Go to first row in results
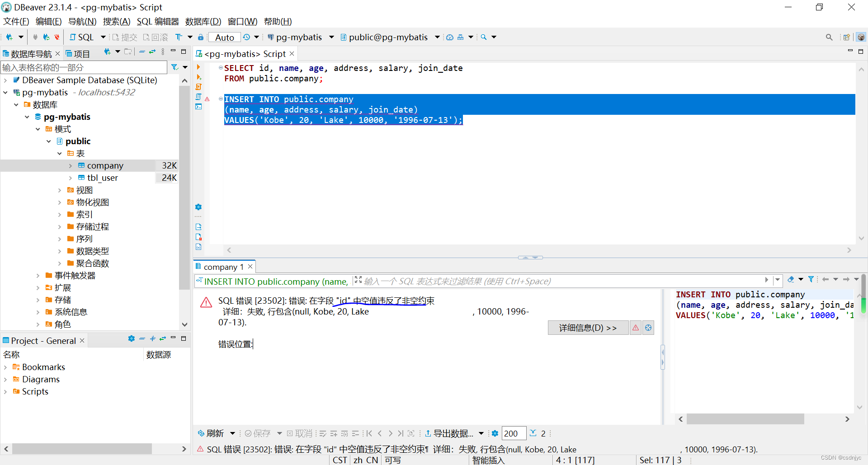Viewport: 868px width, 465px height. click(x=369, y=433)
